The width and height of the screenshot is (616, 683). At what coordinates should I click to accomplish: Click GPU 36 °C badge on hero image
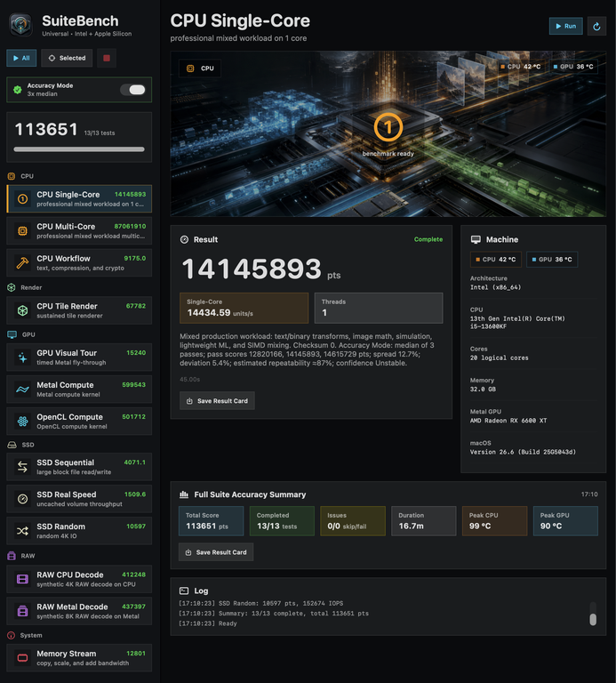pyautogui.click(x=573, y=67)
